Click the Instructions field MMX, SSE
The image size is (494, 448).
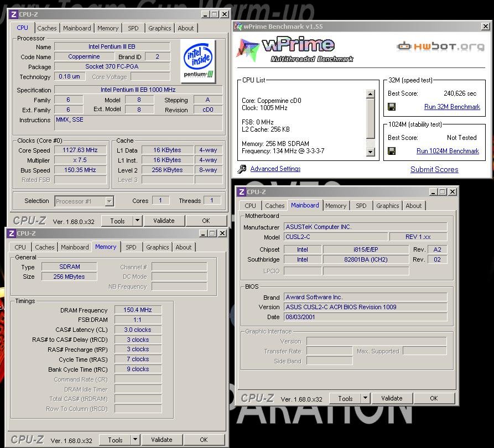click(x=138, y=123)
